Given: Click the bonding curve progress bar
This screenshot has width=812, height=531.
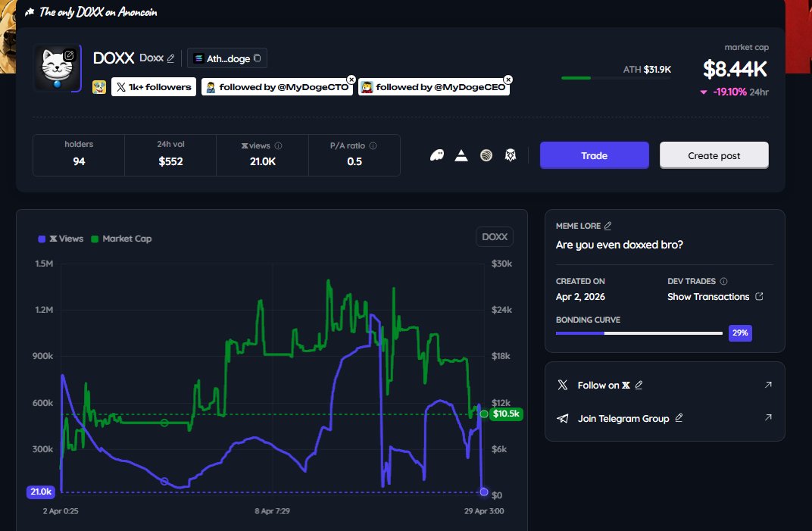Looking at the screenshot, I should point(639,333).
